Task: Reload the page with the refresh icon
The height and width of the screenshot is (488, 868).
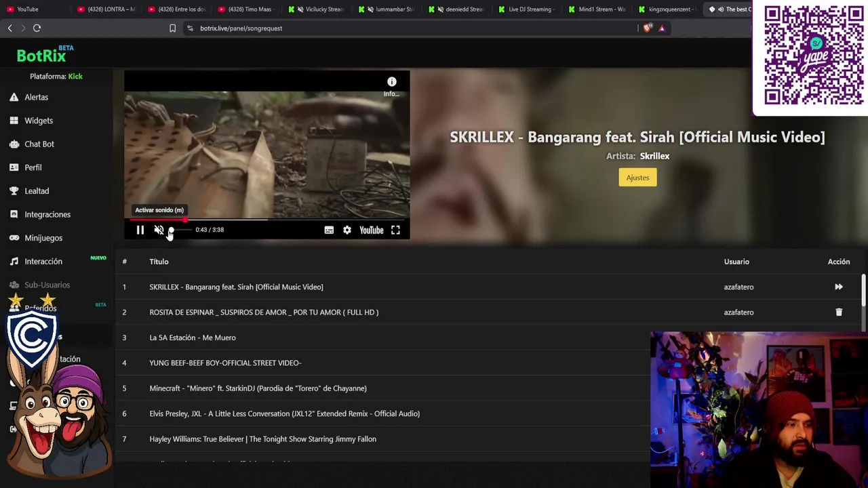Action: tap(37, 28)
